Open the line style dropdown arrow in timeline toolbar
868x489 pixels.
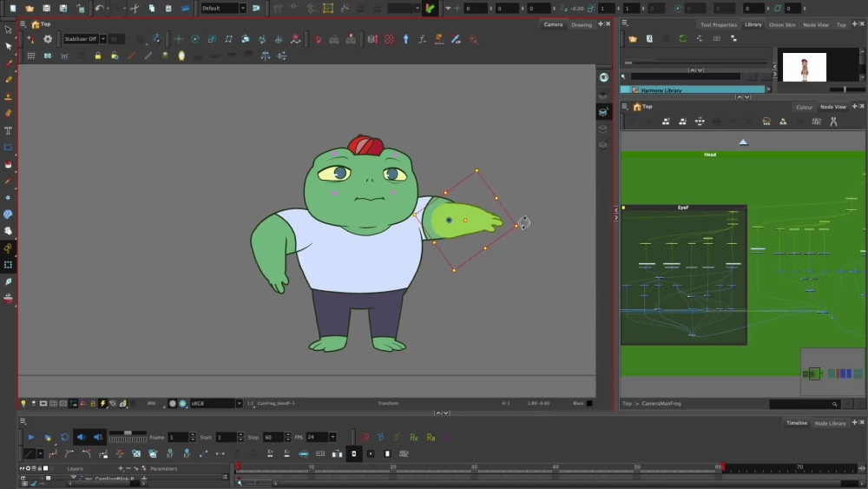tap(40, 454)
